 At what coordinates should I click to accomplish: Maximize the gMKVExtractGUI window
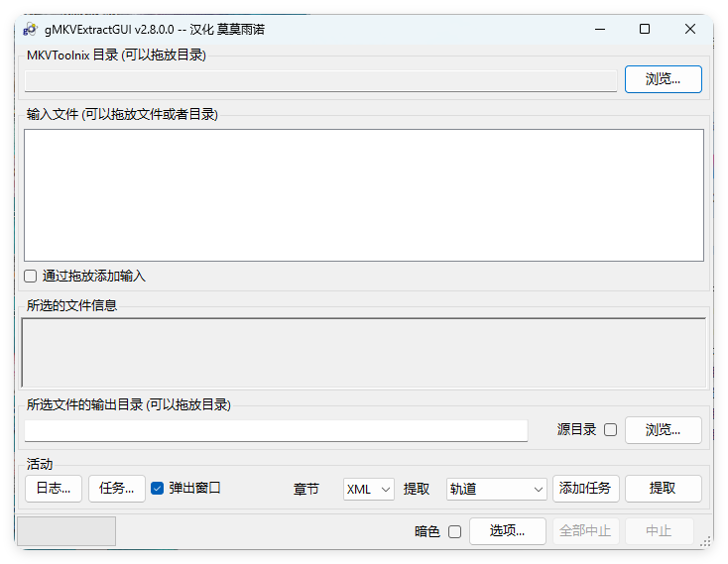645,29
